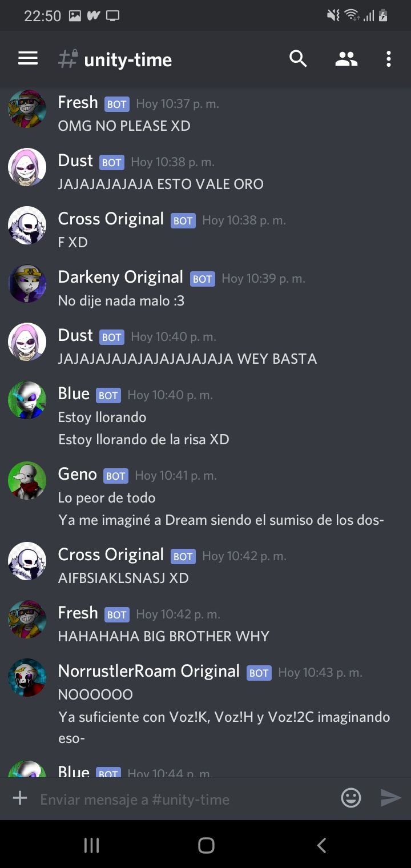The image size is (411, 868).
Task: Tap Dust's avatar on the ESTO VALE ORO message
Action: pos(27,167)
